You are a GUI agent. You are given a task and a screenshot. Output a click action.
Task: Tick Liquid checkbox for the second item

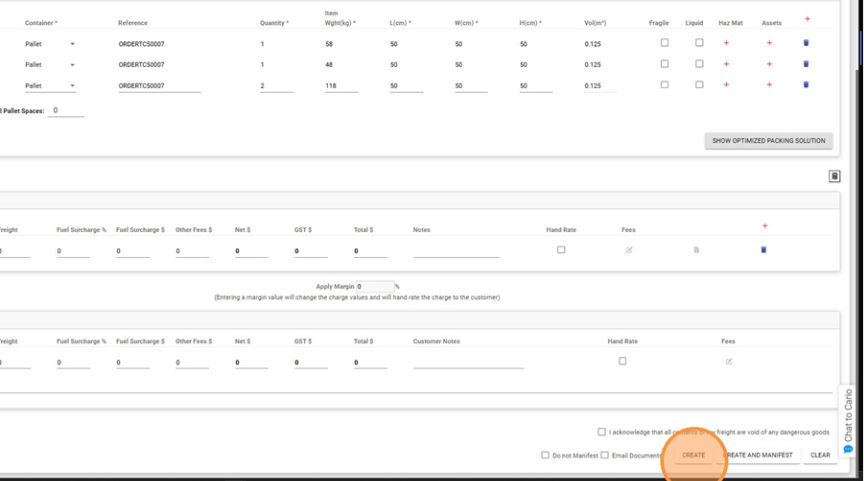[x=699, y=64]
